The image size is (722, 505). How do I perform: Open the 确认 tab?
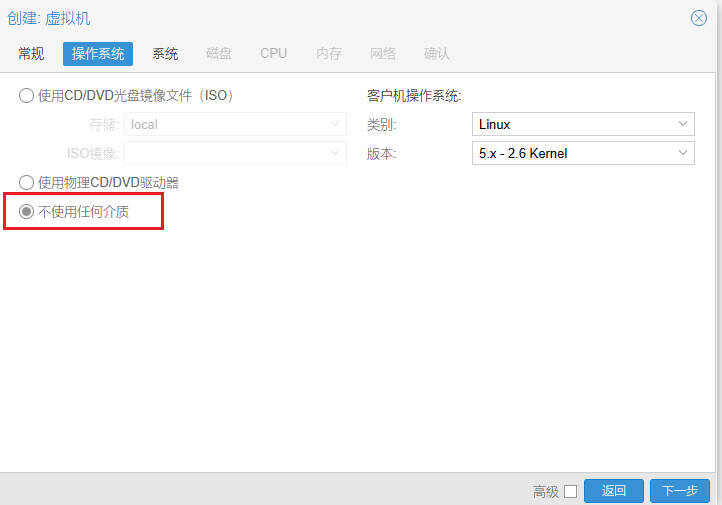437,54
